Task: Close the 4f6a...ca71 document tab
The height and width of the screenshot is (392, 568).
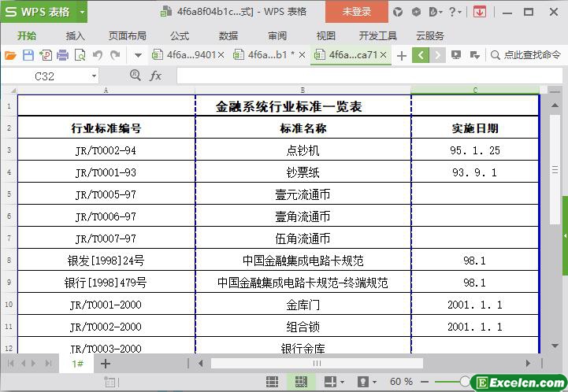Action: 383,55
